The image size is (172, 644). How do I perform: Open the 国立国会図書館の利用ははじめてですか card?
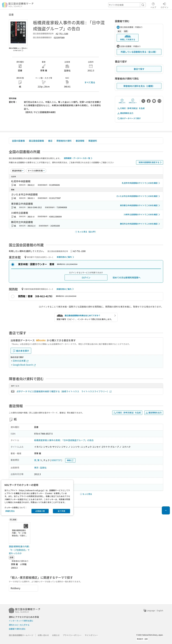(x=86, y=317)
